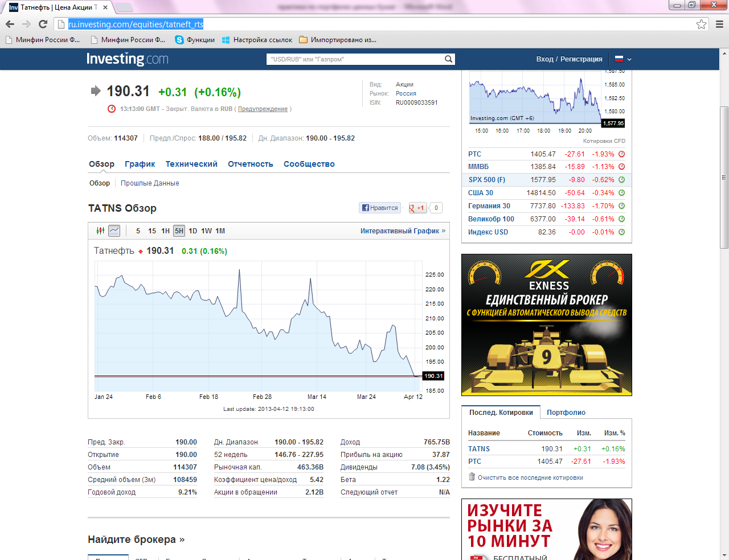Expand the Найдите брокера section

(136, 540)
